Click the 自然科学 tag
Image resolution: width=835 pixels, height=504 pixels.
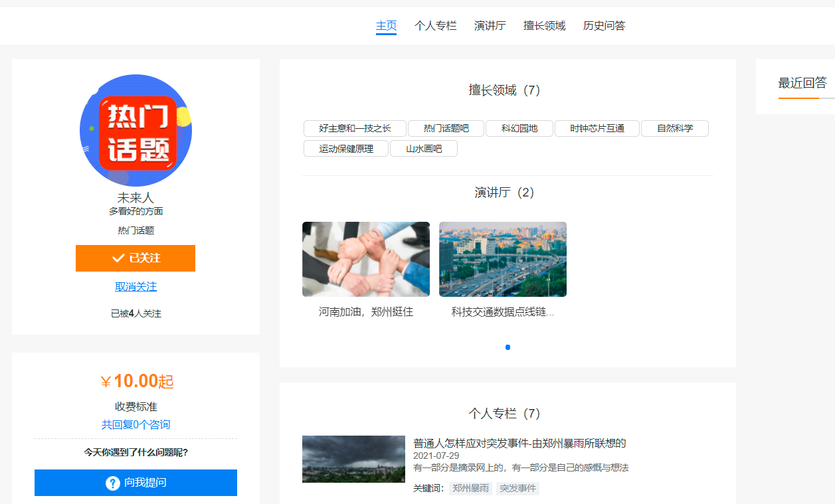point(675,129)
